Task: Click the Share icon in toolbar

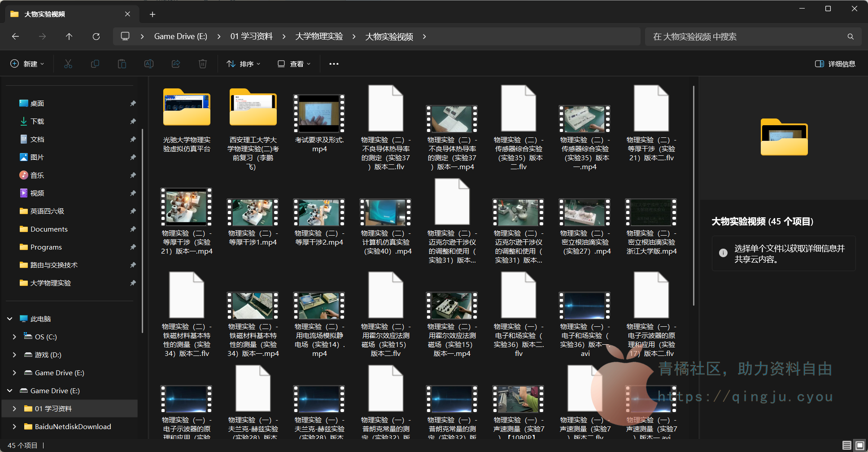Action: [176, 64]
